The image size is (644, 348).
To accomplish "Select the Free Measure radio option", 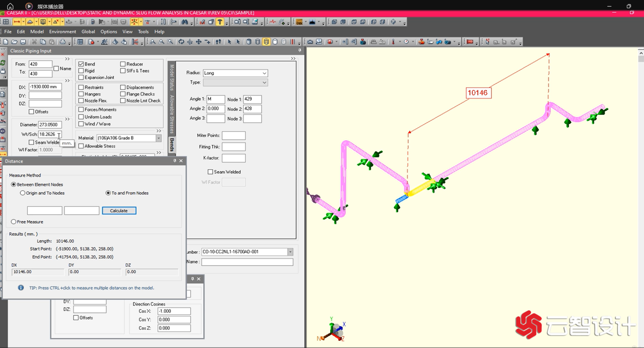I will pyautogui.click(x=14, y=222).
